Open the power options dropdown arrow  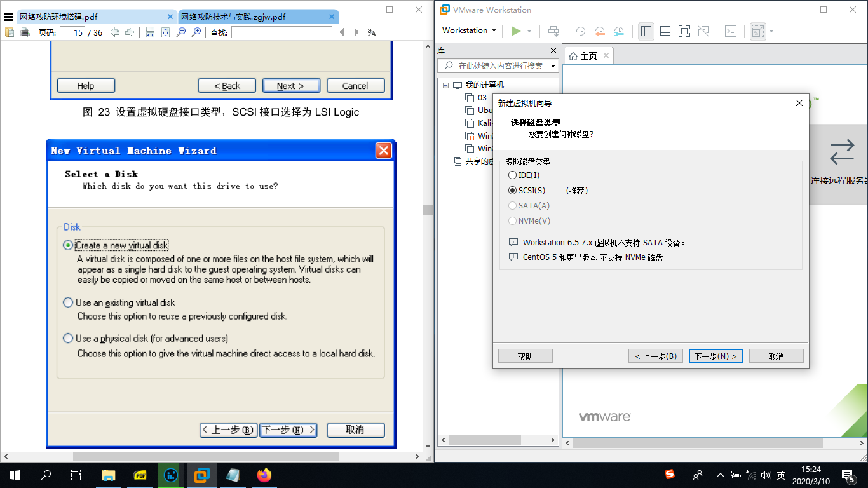point(529,30)
